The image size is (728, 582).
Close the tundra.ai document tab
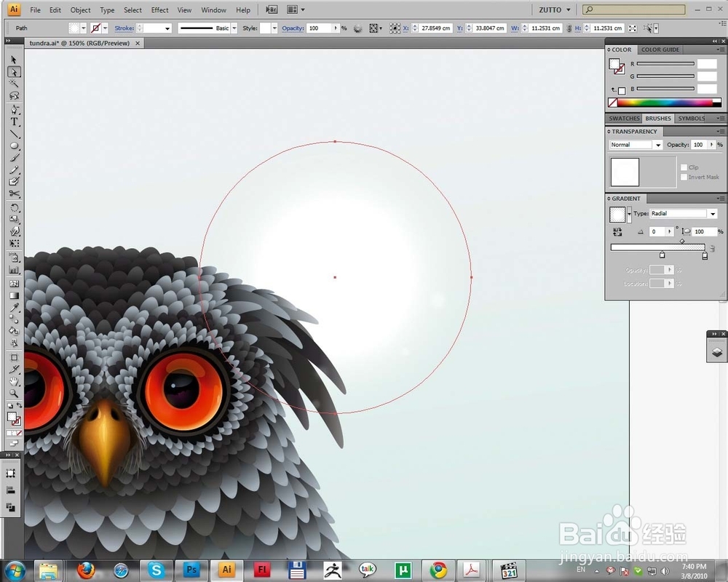tap(138, 43)
